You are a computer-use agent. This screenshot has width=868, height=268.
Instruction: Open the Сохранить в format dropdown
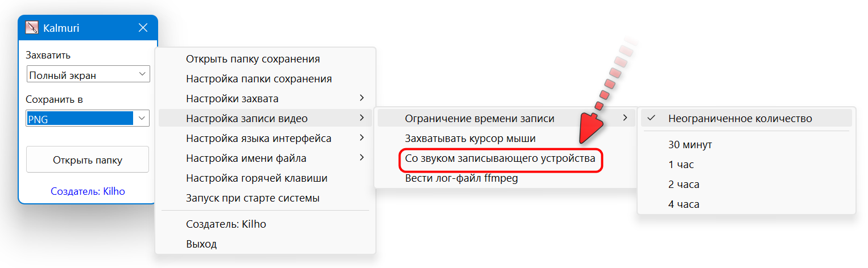(88, 118)
